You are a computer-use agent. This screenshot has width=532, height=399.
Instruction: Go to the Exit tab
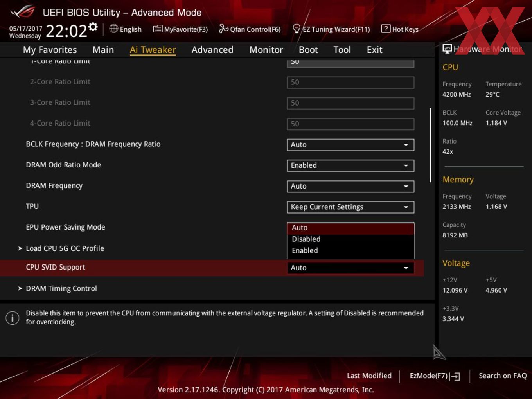click(x=374, y=50)
